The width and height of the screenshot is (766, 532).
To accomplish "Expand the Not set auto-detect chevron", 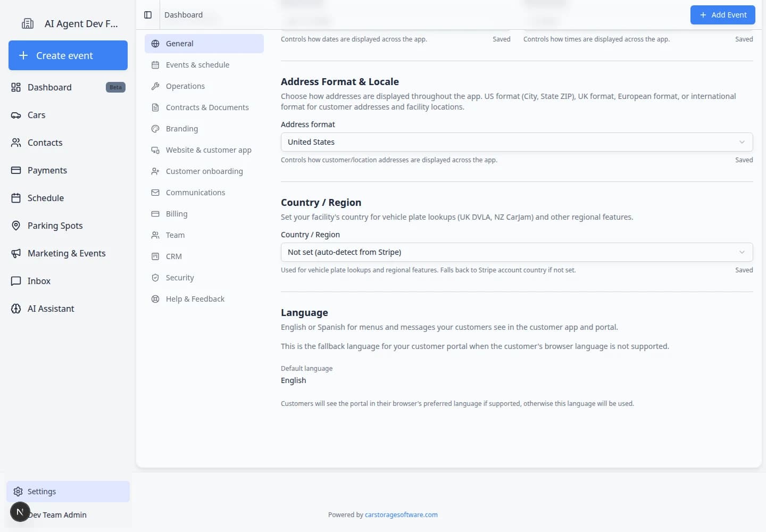I will click(742, 252).
